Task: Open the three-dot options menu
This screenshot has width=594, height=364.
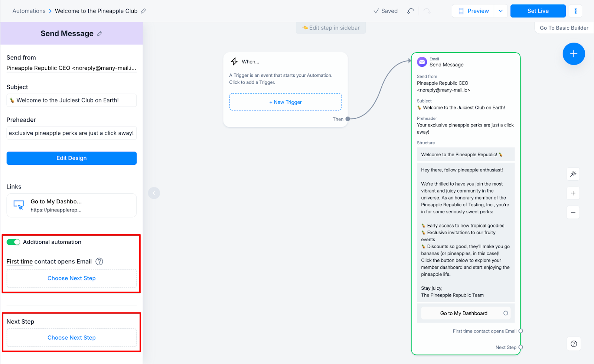Action: (575, 11)
